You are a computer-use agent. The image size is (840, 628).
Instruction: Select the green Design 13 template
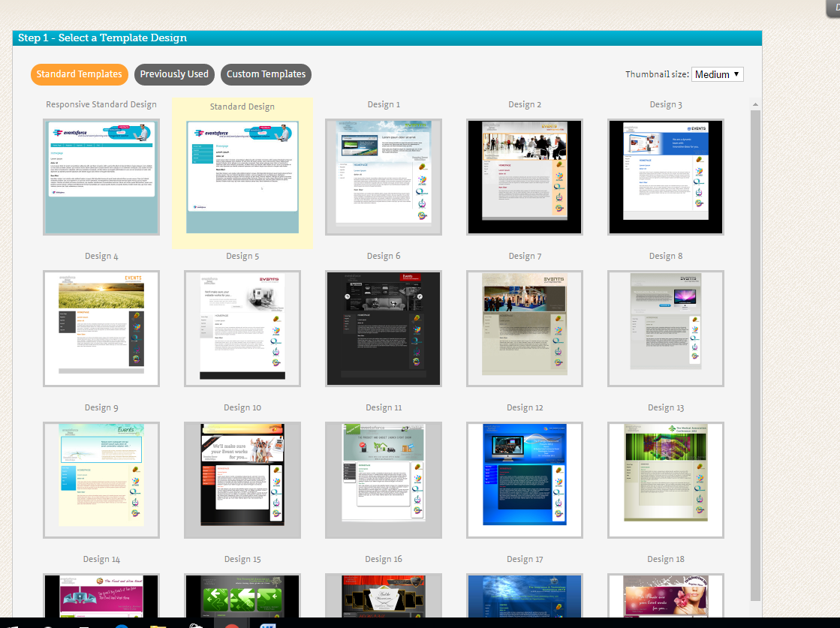click(x=666, y=480)
